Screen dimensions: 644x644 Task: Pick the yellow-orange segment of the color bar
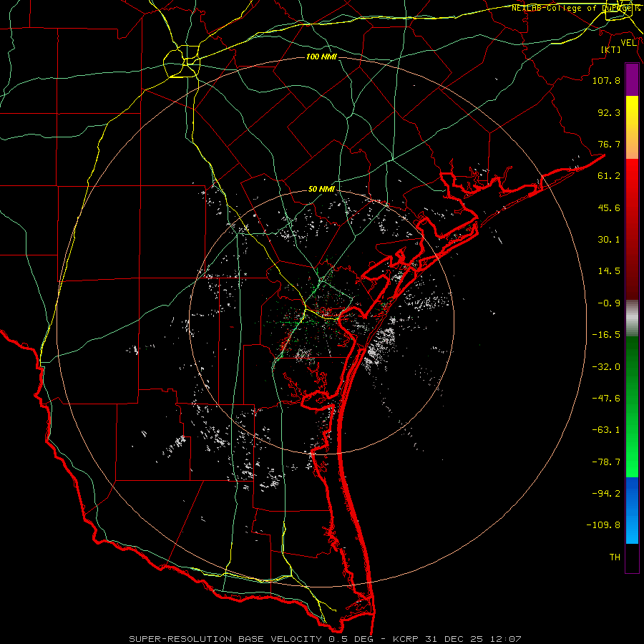click(x=632, y=128)
